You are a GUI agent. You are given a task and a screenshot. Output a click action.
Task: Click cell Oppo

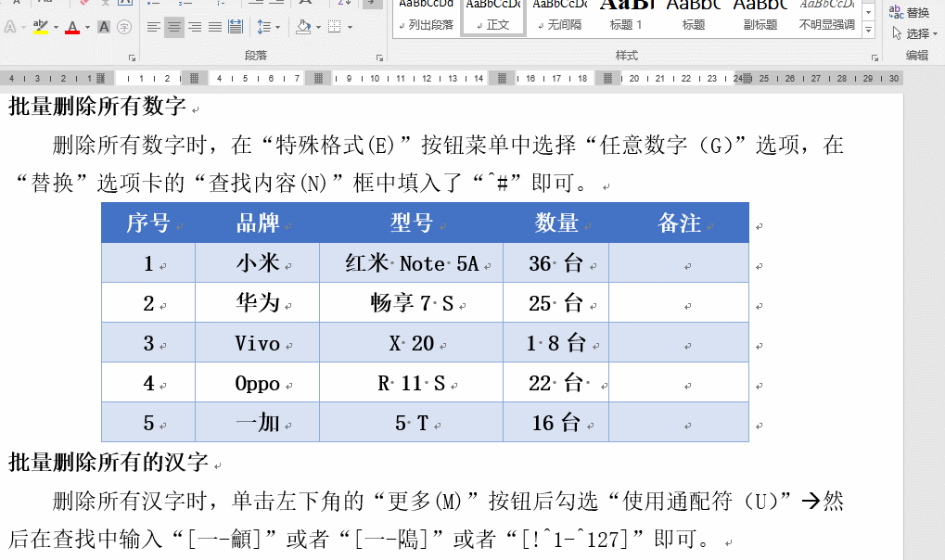[x=258, y=384]
